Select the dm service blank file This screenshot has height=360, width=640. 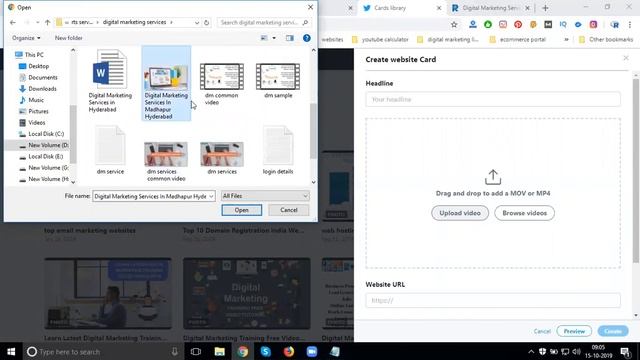pyautogui.click(x=110, y=150)
